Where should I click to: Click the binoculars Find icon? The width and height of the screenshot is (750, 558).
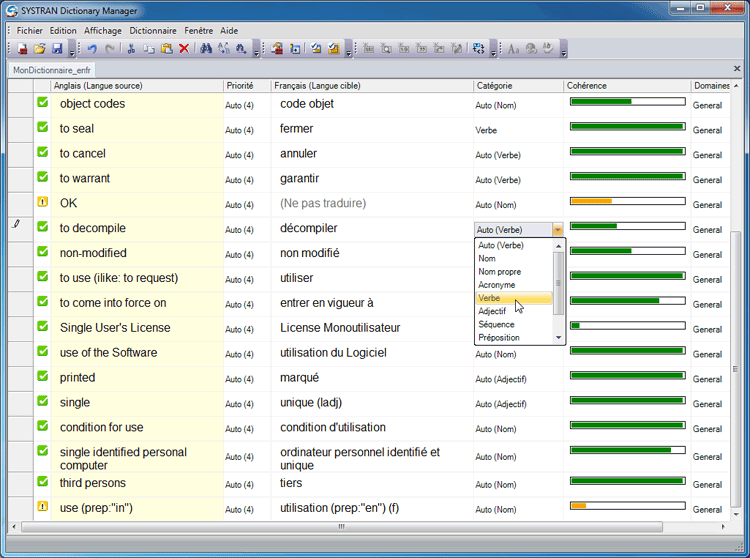206,48
